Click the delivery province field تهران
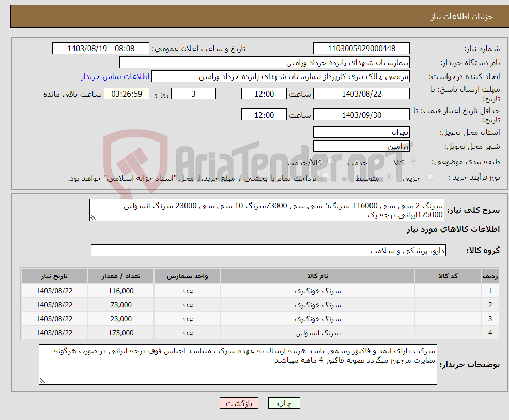This screenshot has height=420, width=509. point(361,132)
